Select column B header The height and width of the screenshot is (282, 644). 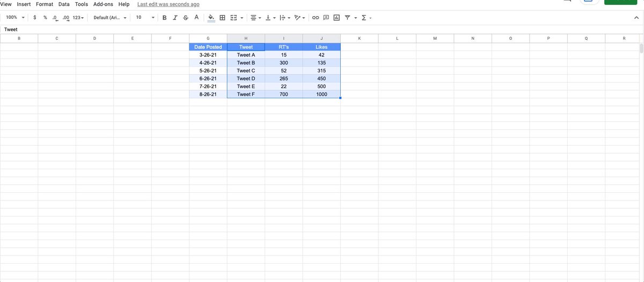(x=19, y=38)
